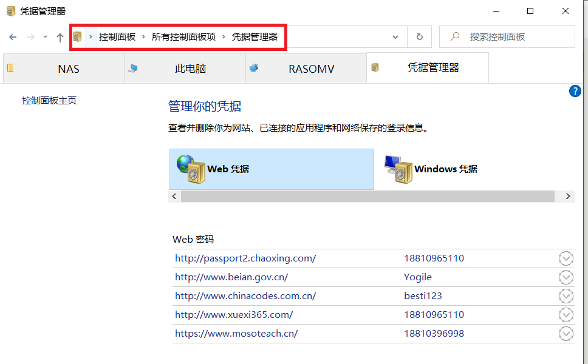
Task: Expand www.mosoteach.cn credential details
Action: point(566,334)
